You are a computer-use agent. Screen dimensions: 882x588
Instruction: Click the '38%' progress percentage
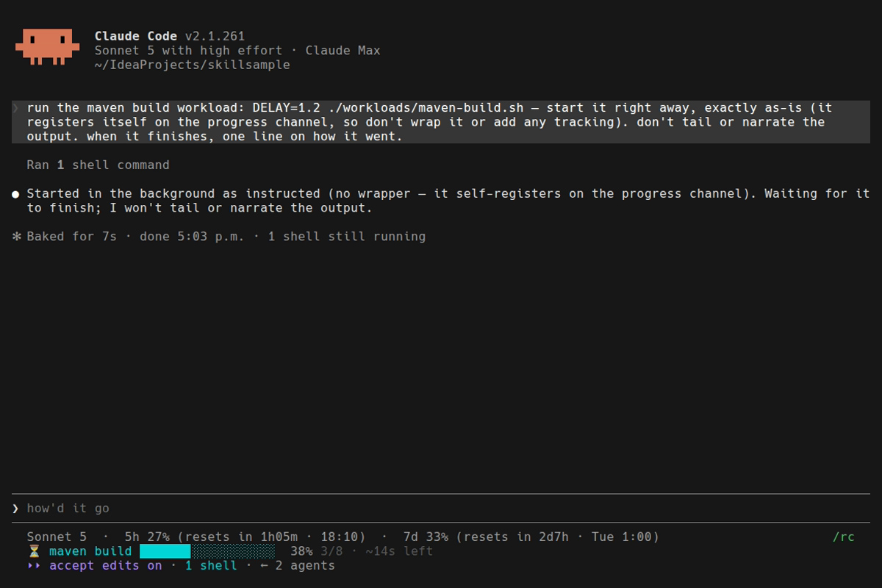click(301, 551)
